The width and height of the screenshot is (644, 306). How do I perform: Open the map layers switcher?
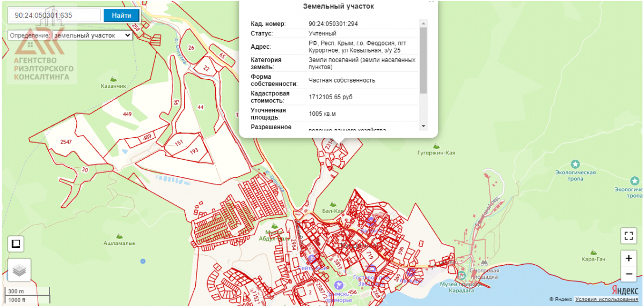[19, 270]
